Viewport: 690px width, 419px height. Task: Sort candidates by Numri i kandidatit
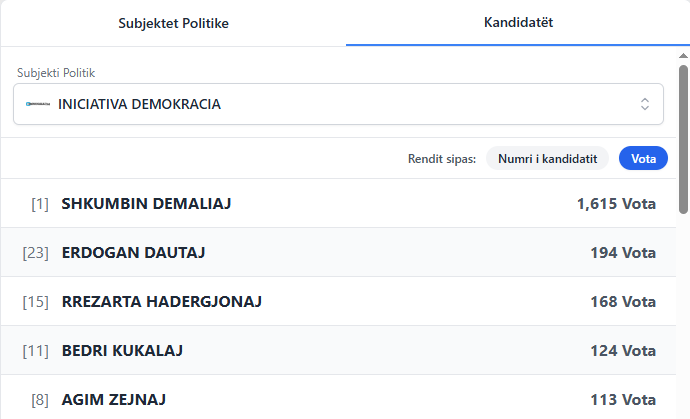548,158
